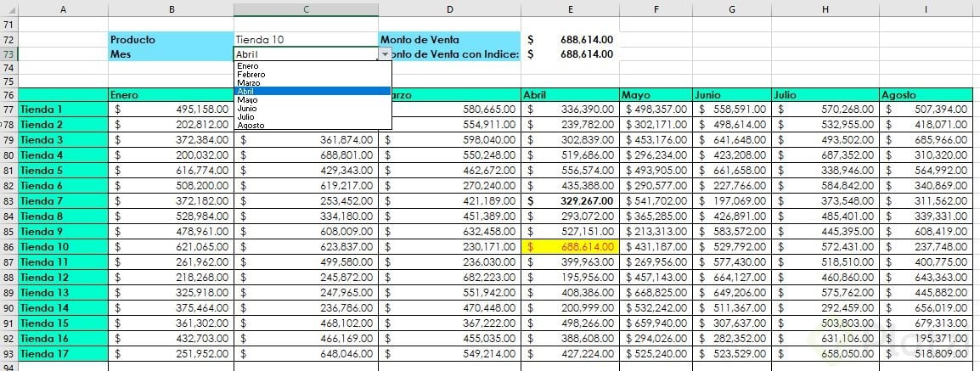Viewport: 980px width, 371px height.
Task: Select column E header
Action: (570, 8)
